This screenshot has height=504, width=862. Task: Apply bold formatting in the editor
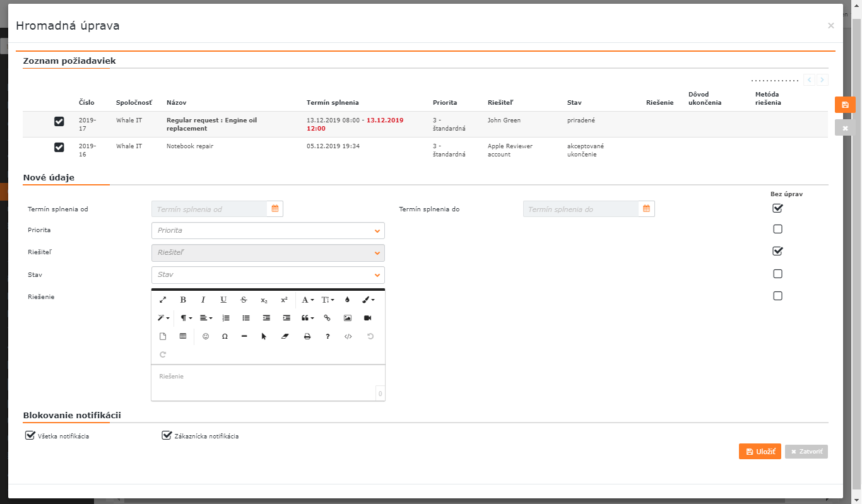(183, 300)
